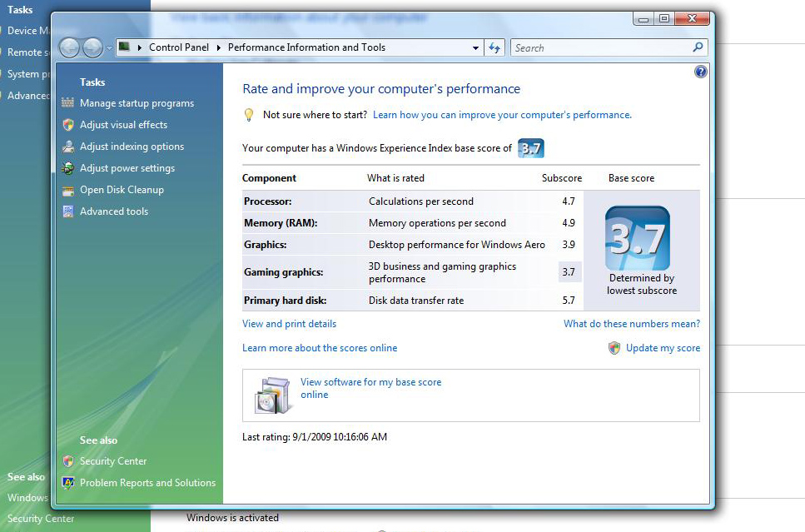Open Help with the blue question mark icon
Viewport: 805px width, 532px height.
pyautogui.click(x=701, y=72)
